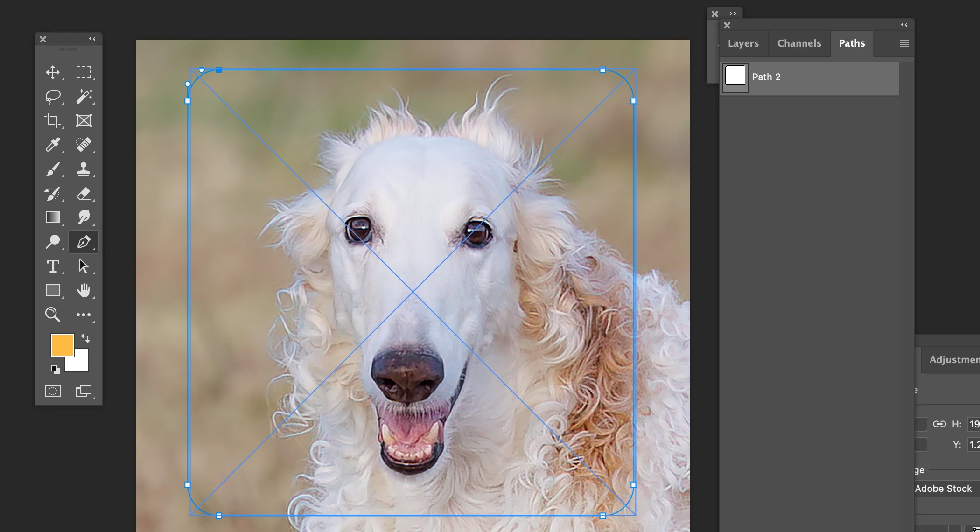This screenshot has width=980, height=532.
Task: Select the Path 2 thumbnail
Action: pyautogui.click(x=735, y=77)
